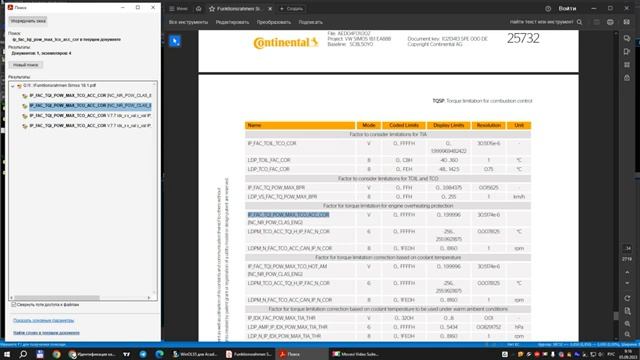This screenshot has width=640, height=360.
Task: Open the Acrobat hamburger Menu
Action: coord(178,9)
